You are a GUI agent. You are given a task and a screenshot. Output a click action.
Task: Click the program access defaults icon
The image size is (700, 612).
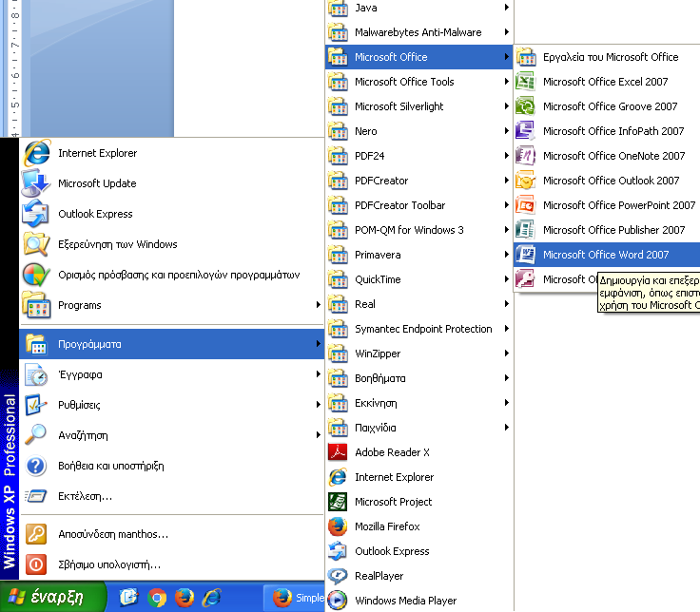click(x=36, y=275)
